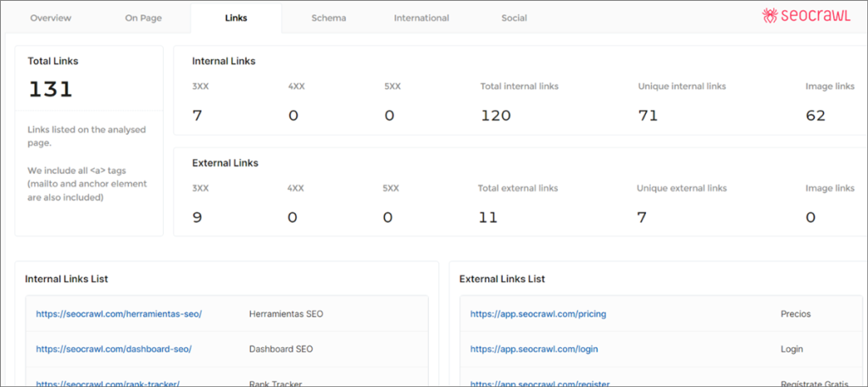Open the On Page tab

point(143,18)
